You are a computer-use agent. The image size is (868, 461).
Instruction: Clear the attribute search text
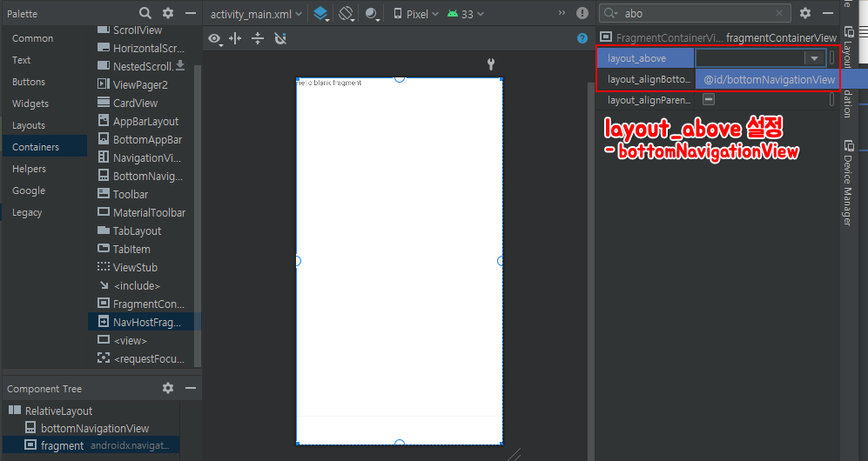point(779,13)
